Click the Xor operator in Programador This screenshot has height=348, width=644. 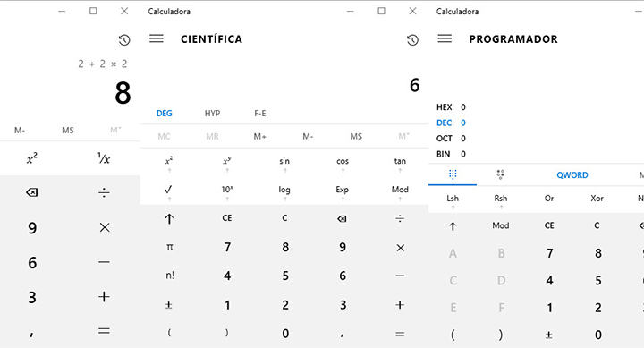click(597, 198)
